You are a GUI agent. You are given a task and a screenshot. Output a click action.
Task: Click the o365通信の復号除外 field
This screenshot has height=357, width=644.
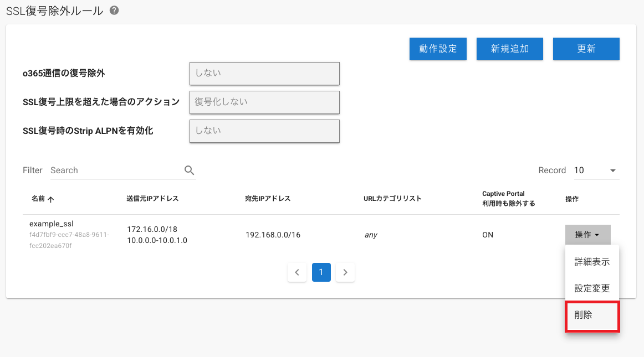click(x=264, y=74)
